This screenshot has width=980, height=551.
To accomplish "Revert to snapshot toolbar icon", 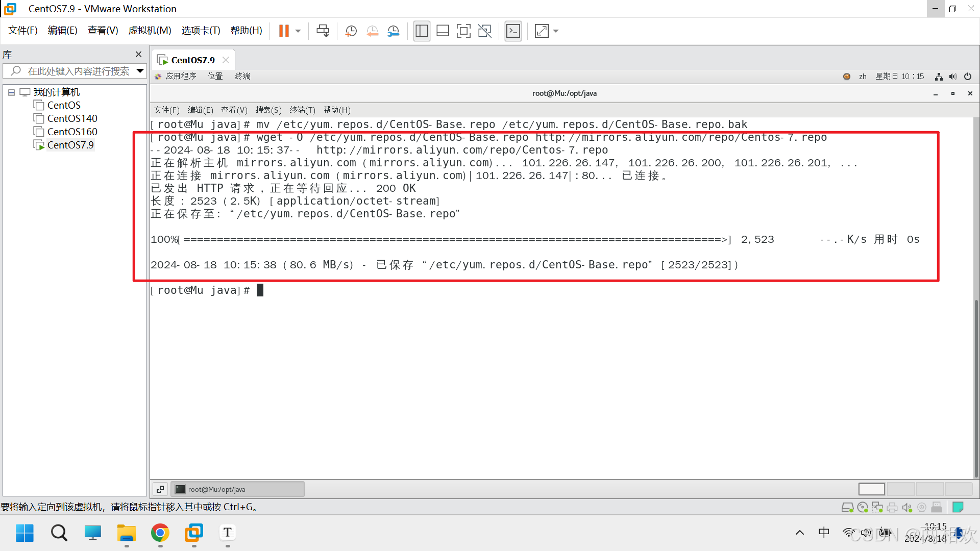I will 372,31.
